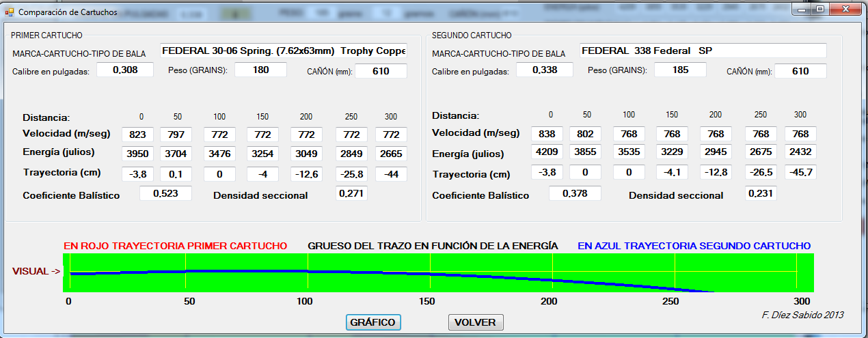The width and height of the screenshot is (868, 338).
Task: Select second cartridge name field FEDERAL 338
Action: (703, 51)
